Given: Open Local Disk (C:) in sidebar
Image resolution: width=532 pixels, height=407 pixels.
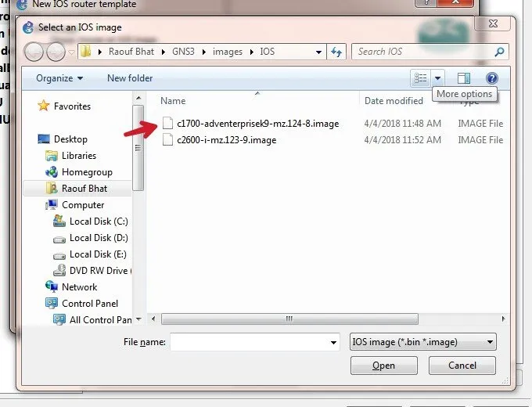Looking at the screenshot, I should point(99,222).
